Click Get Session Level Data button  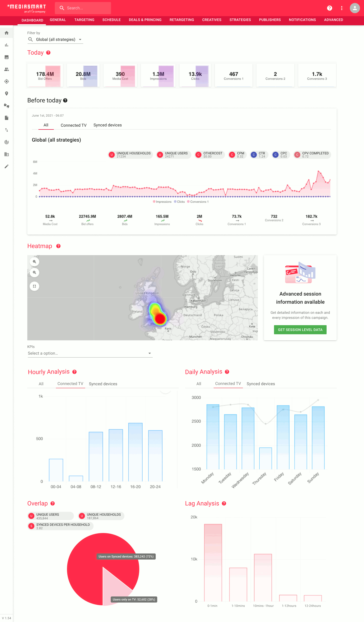click(300, 330)
